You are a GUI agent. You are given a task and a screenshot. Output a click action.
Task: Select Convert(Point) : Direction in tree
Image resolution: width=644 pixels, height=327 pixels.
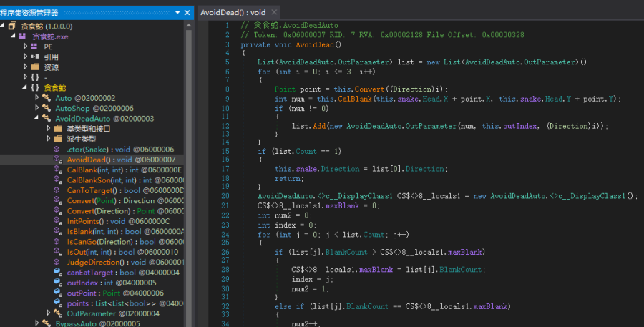125,200
